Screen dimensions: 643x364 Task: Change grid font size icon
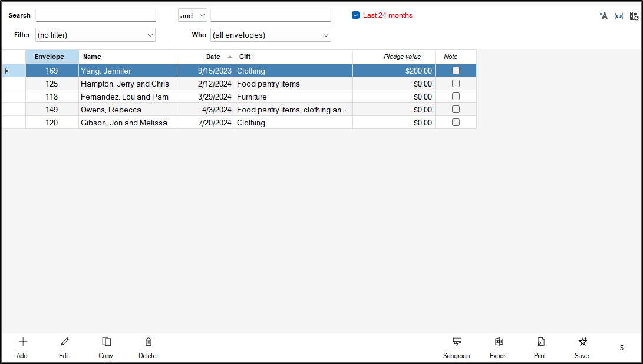pos(604,16)
